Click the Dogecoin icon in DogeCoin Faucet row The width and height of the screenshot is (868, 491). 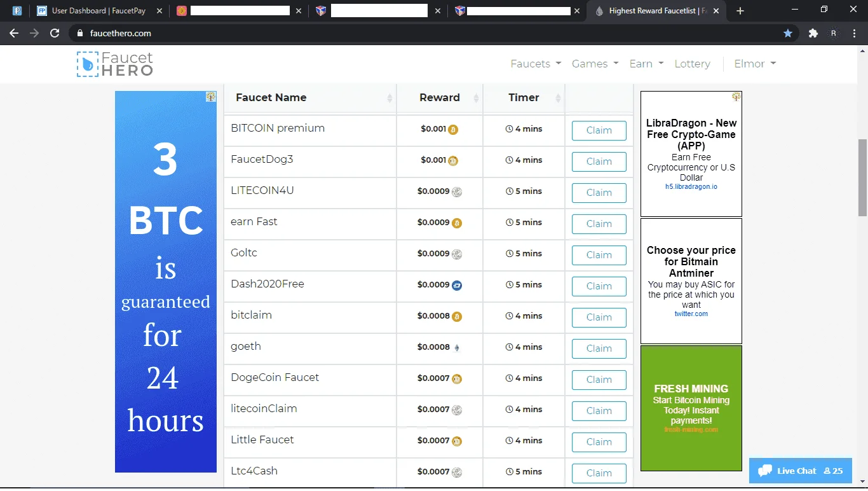457,379
